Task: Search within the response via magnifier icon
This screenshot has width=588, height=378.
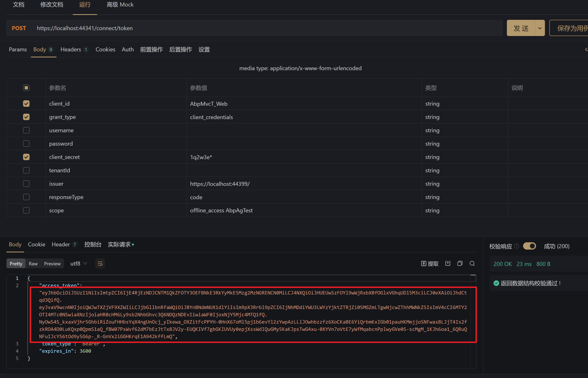Action: click(x=472, y=263)
